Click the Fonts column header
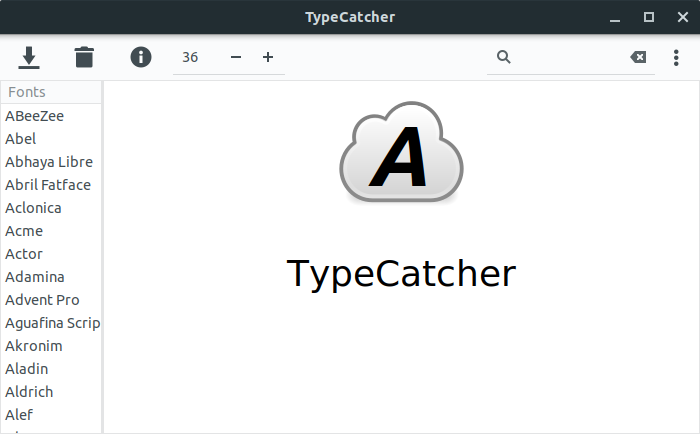 [x=51, y=92]
